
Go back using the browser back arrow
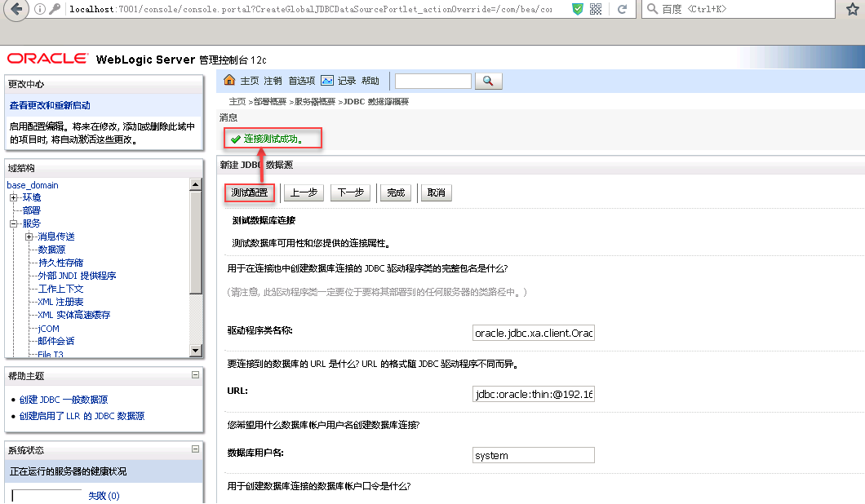point(16,9)
